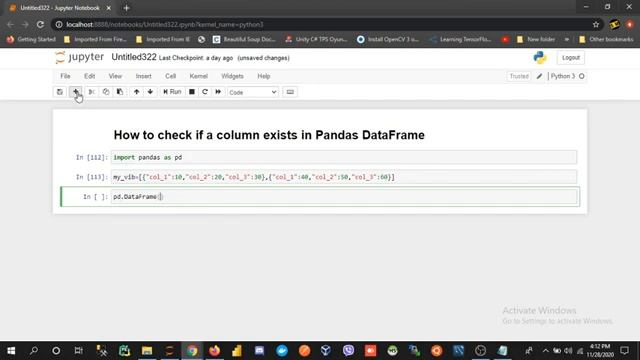The height and width of the screenshot is (360, 640).
Task: Move selected cell down arrow
Action: 150,92
